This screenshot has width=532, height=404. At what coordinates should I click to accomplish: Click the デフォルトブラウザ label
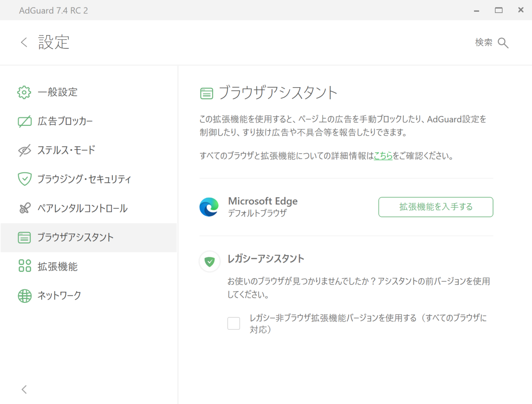point(257,213)
